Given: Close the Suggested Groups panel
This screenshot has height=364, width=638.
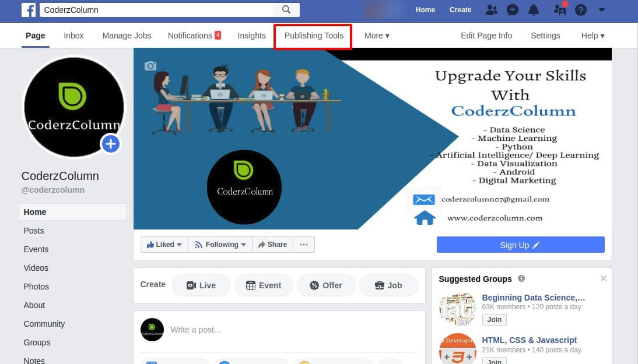Looking at the screenshot, I should [x=604, y=278].
